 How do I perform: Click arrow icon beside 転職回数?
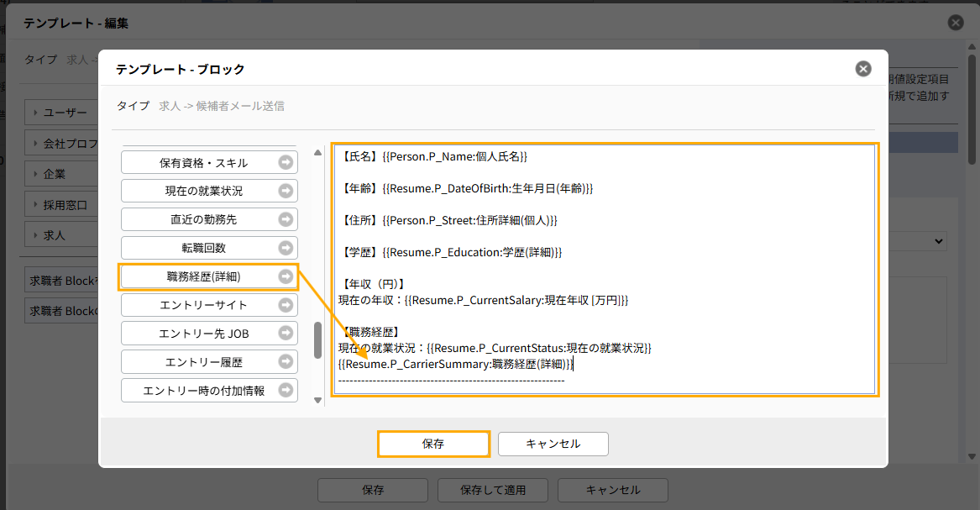point(286,248)
